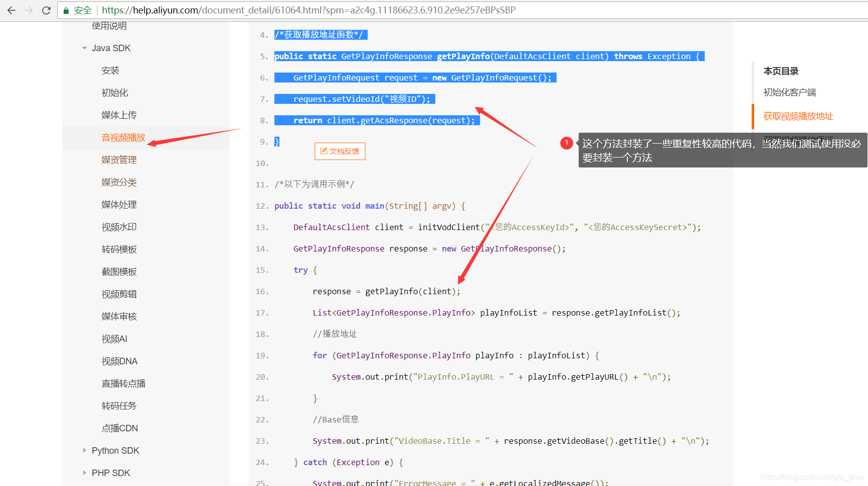Viewport: 868px width, 486px height.
Task: Click the public static void main line
Action: (370, 206)
